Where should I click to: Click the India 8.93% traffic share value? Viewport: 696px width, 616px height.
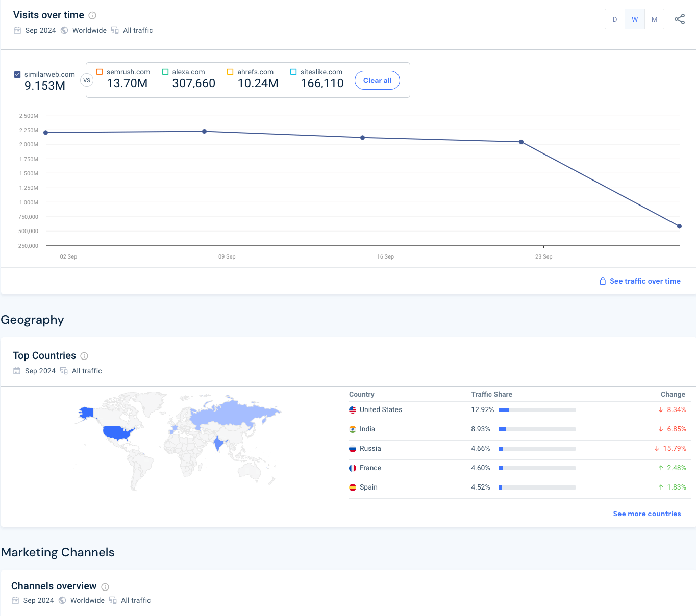tap(481, 429)
